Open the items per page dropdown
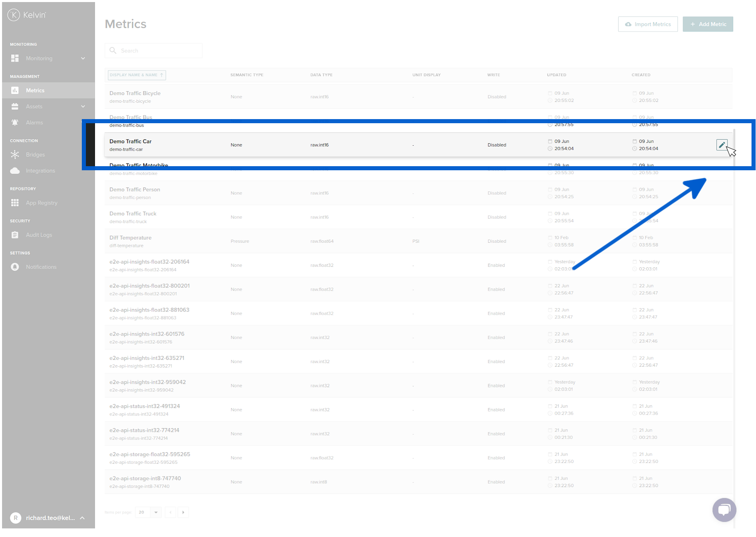 click(x=148, y=512)
